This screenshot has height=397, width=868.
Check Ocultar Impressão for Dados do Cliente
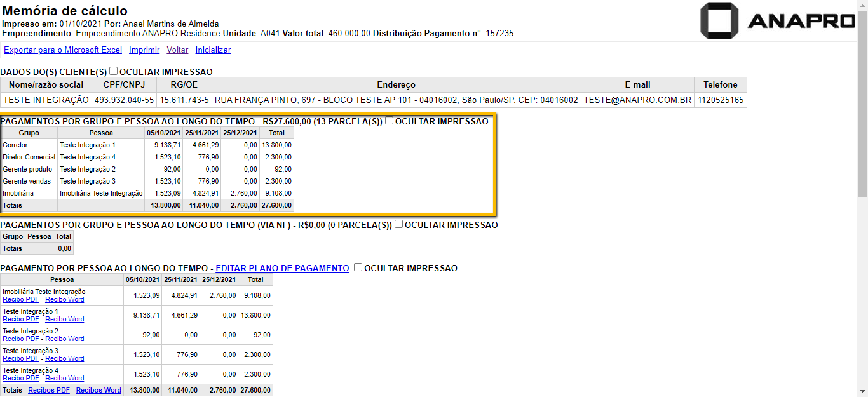point(114,71)
